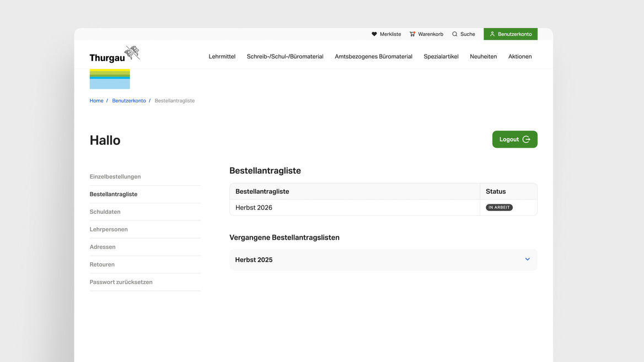644x362 pixels.
Task: Click the Benutzerkonto person icon
Action: pos(492,34)
